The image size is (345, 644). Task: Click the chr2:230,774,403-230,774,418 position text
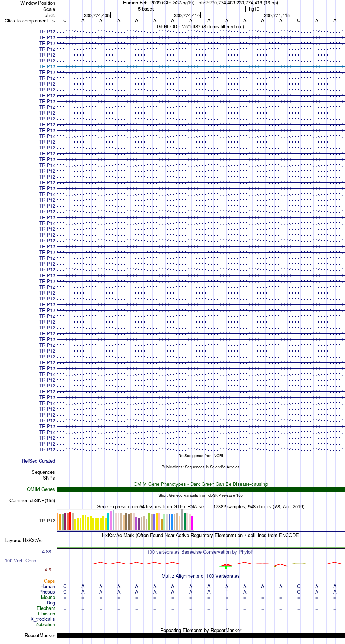(x=231, y=3)
